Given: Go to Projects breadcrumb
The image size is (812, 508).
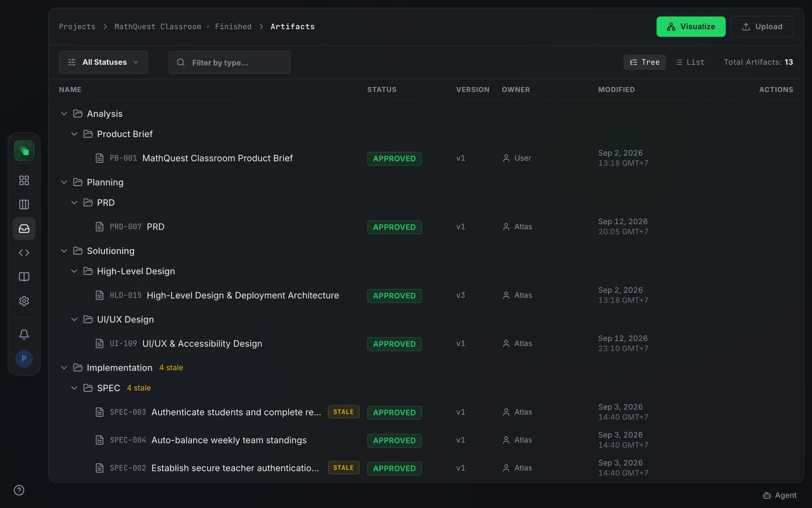Looking at the screenshot, I should coord(77,27).
